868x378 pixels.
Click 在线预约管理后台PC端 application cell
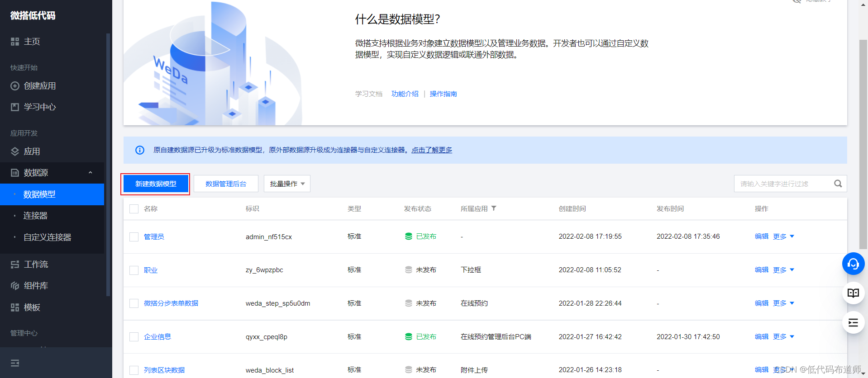496,337
